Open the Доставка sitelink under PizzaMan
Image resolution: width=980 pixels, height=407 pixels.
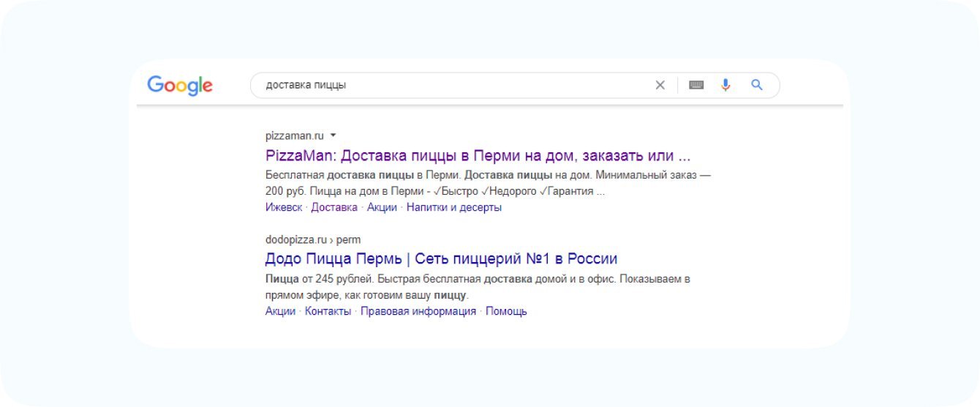(x=334, y=207)
